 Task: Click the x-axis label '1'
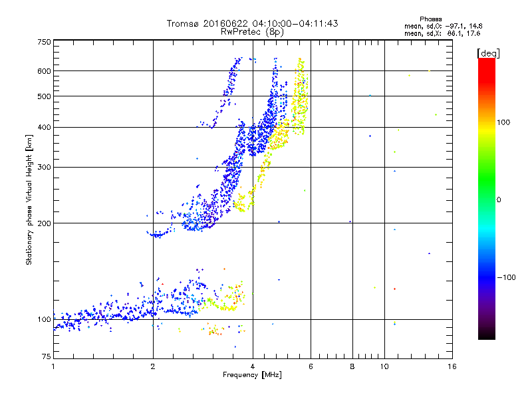pos(53,366)
